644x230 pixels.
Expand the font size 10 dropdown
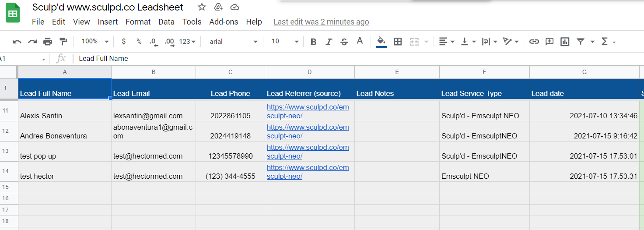(x=285, y=42)
